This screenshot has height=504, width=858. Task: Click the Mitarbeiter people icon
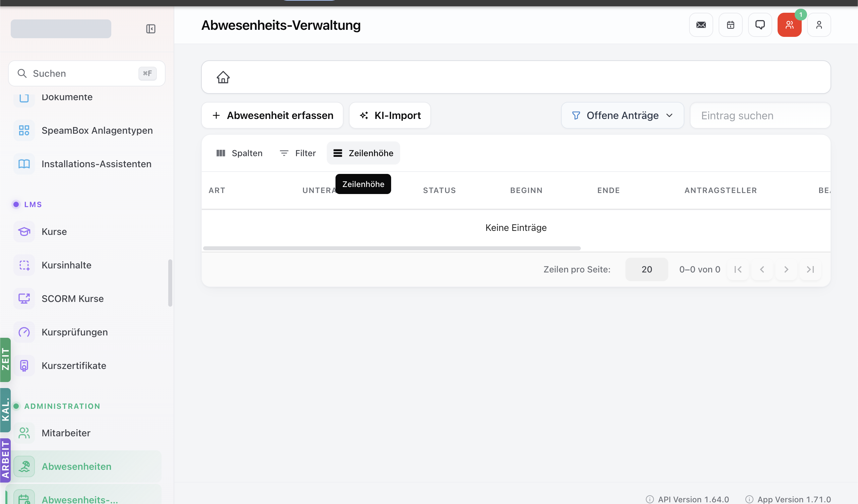(24, 433)
